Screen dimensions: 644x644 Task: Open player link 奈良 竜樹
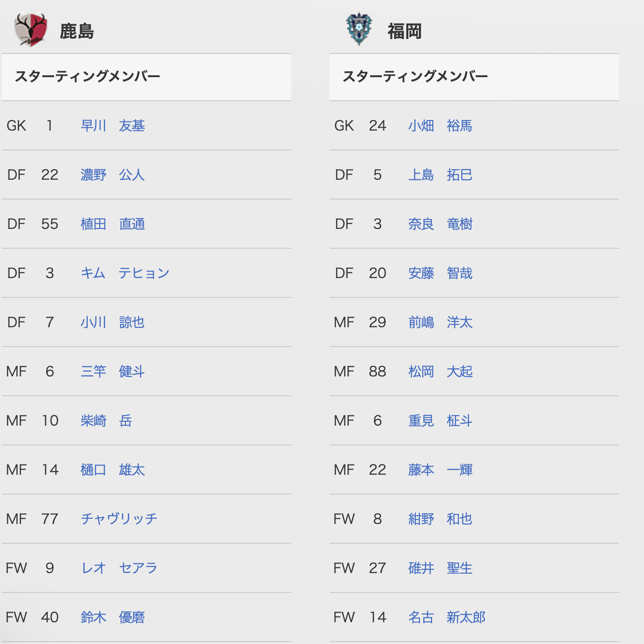point(441,224)
